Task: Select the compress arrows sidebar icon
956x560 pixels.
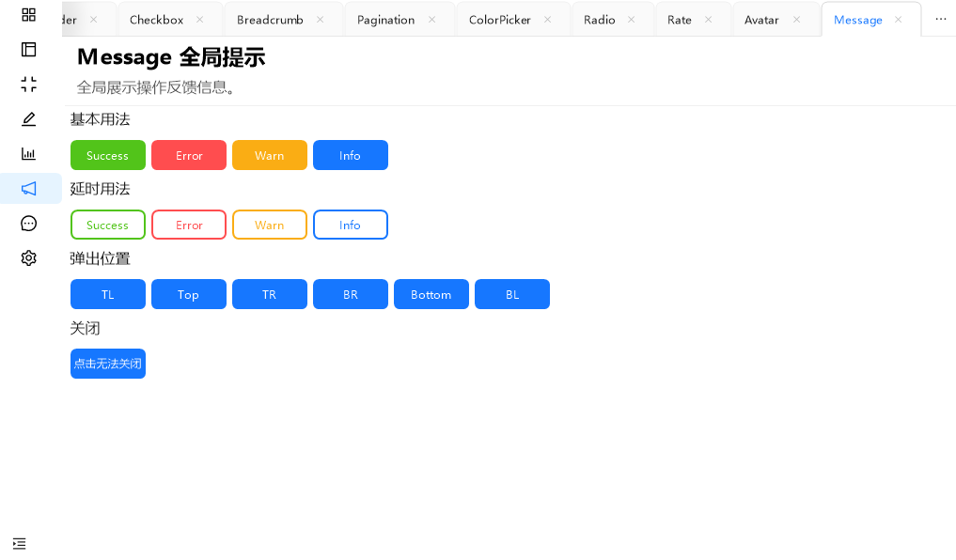Action: (x=28, y=84)
